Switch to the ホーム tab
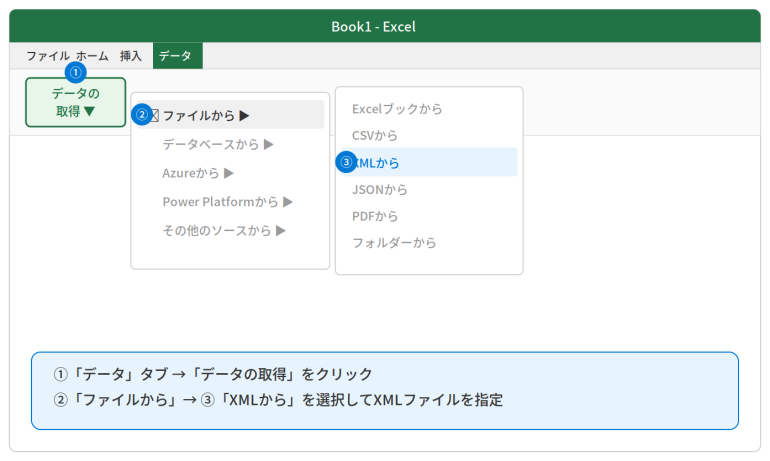This screenshot has height=461, width=770. point(92,56)
